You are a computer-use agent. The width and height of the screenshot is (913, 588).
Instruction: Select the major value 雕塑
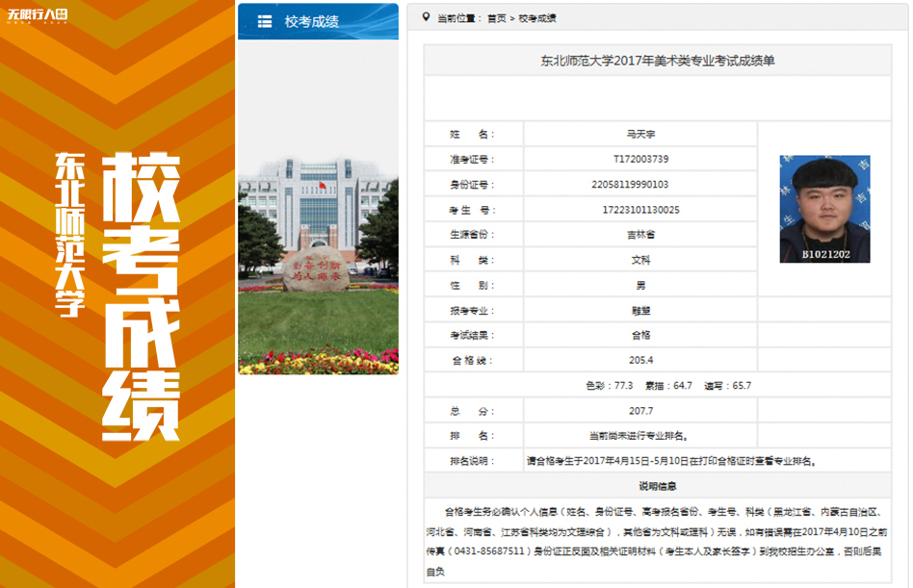pos(640,311)
